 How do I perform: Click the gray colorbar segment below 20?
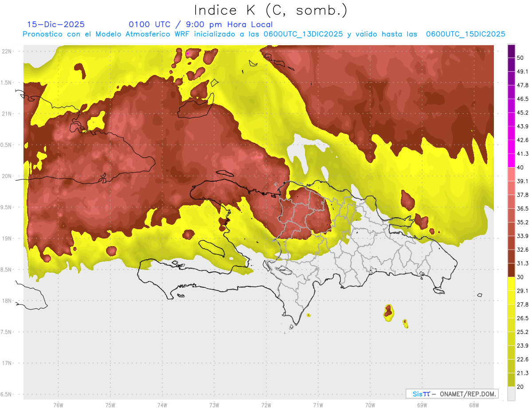511,393
